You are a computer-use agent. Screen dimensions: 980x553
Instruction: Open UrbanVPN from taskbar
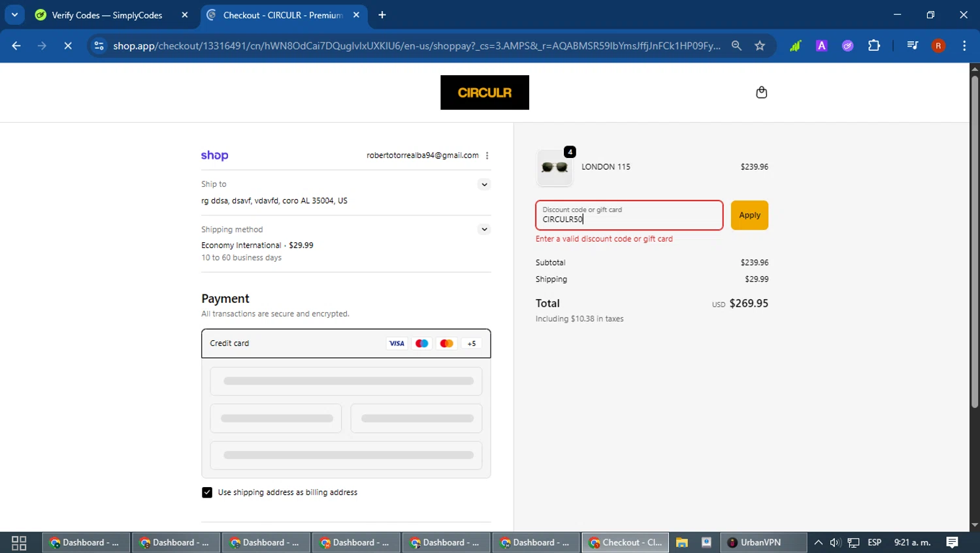pyautogui.click(x=763, y=543)
